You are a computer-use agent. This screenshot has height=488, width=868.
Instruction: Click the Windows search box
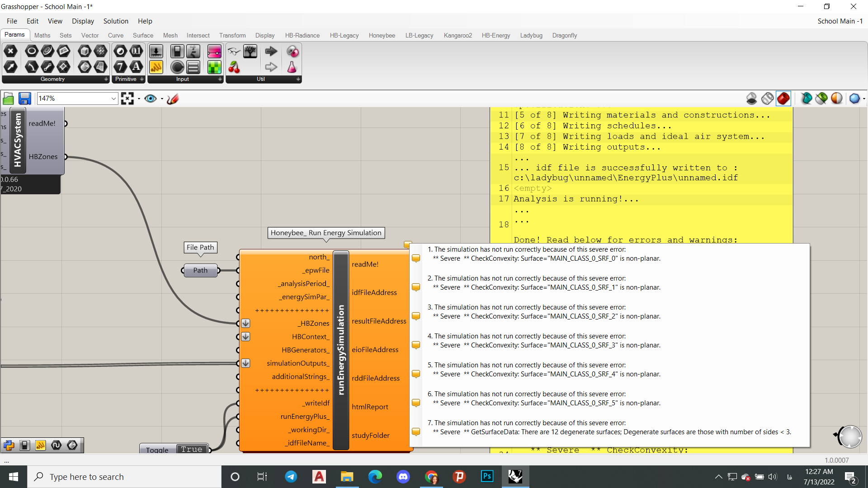pyautogui.click(x=124, y=477)
